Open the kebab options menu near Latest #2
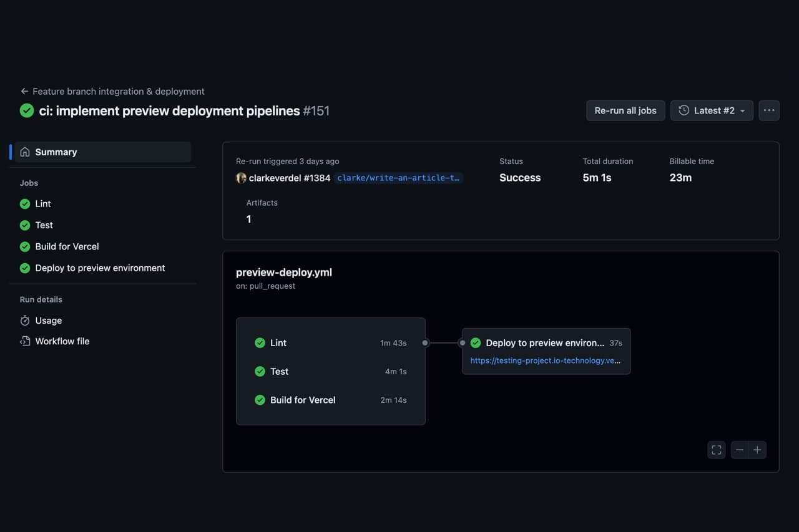799x532 pixels. click(768, 110)
